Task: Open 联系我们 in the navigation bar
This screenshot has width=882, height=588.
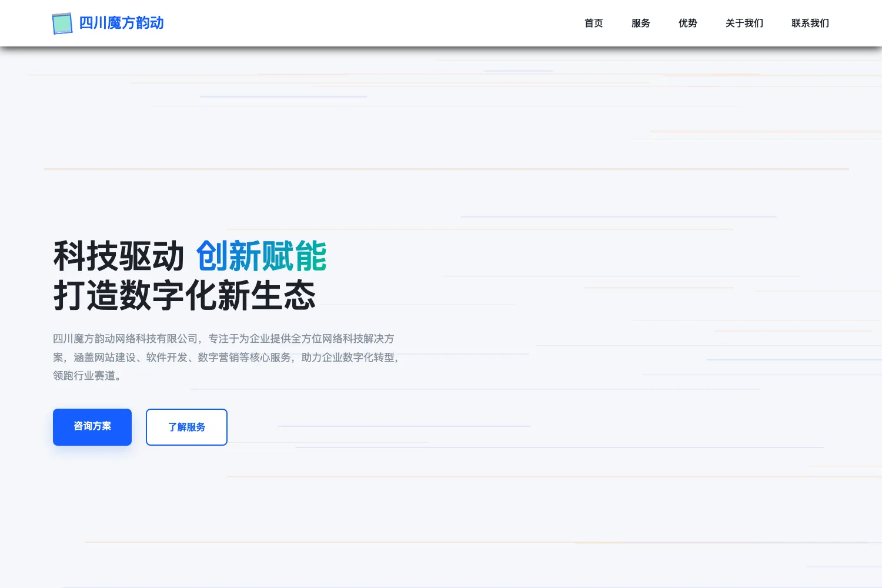Action: tap(810, 23)
